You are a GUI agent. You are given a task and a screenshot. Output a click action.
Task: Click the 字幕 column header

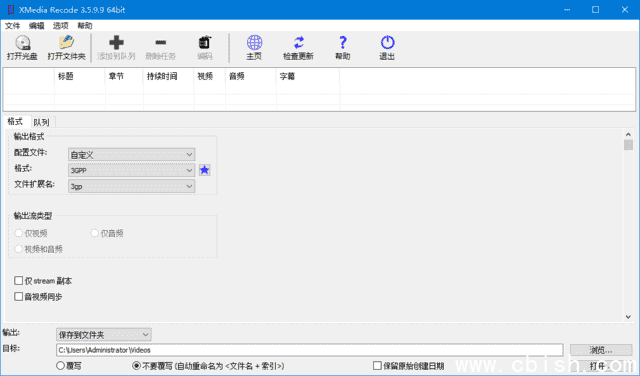click(308, 76)
